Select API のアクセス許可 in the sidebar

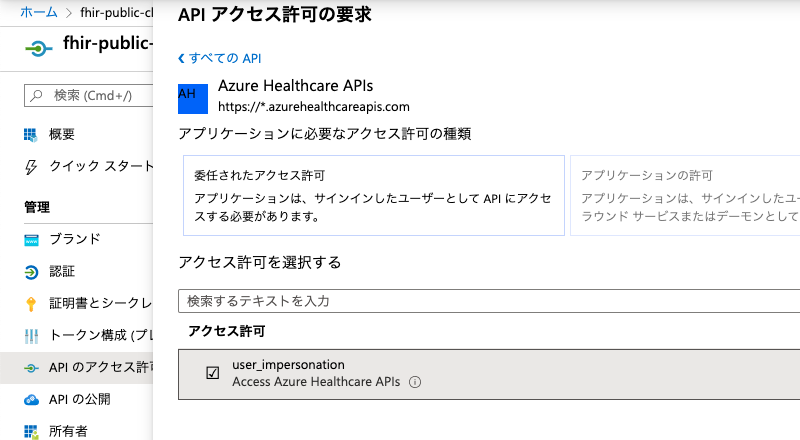click(77, 368)
